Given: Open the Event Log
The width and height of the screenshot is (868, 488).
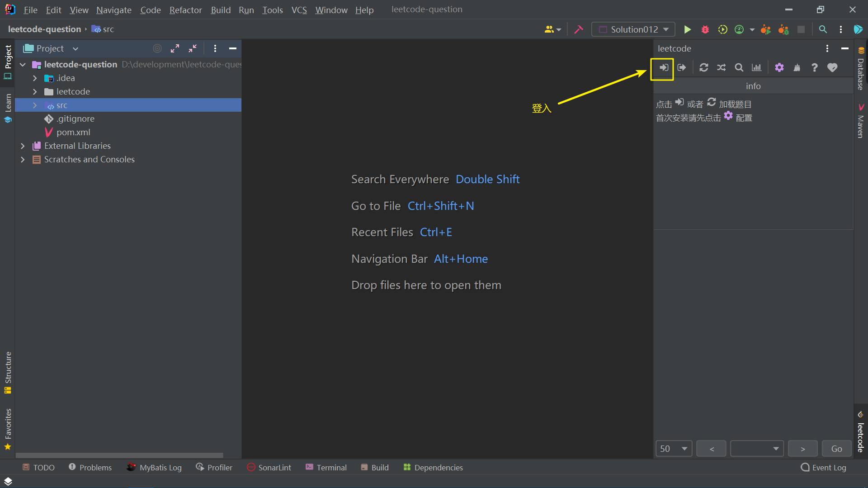Looking at the screenshot, I should point(823,467).
